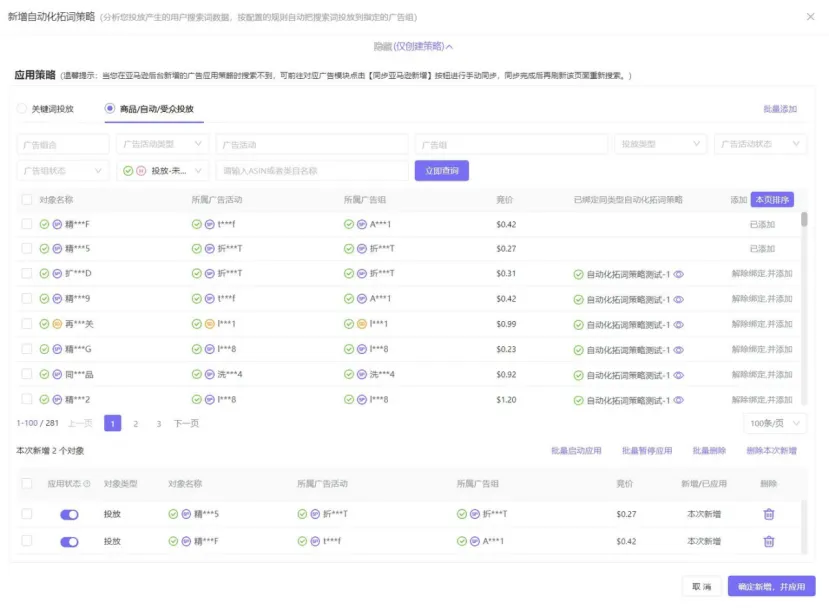Click the 批量添加 link
Screen dimensions: 829x610
coord(780,109)
